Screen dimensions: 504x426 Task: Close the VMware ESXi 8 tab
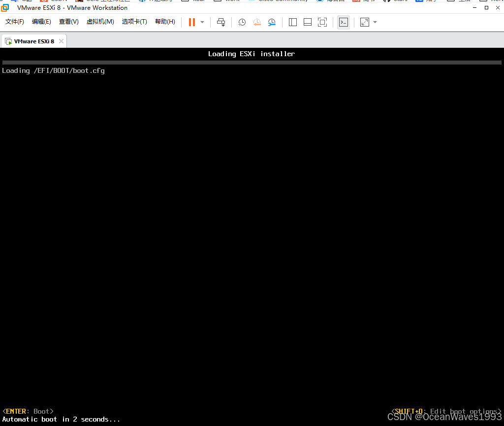tap(61, 41)
